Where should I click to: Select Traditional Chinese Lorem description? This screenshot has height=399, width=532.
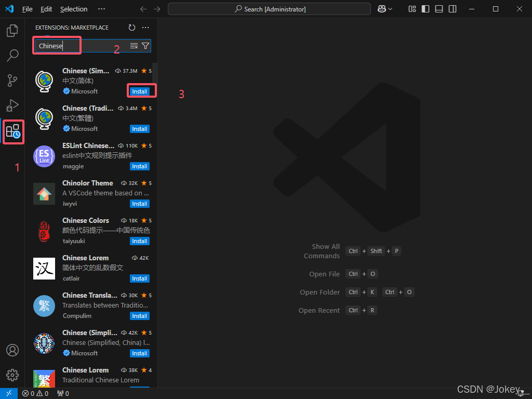(x=101, y=380)
